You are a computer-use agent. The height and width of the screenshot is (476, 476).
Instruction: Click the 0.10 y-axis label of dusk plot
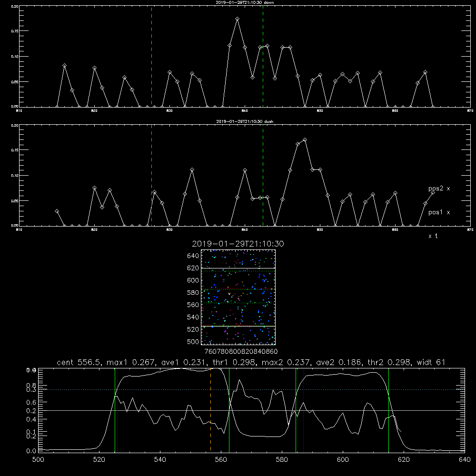point(15,176)
